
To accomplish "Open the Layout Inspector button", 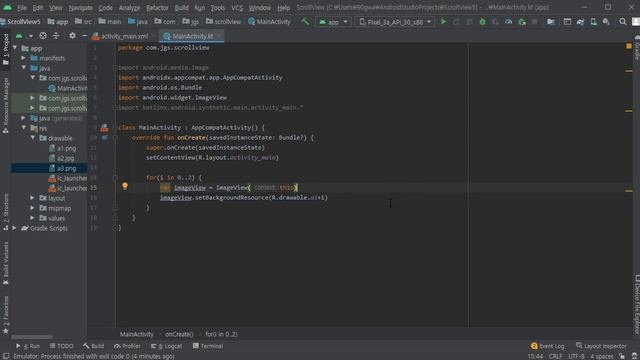I will pos(601,346).
